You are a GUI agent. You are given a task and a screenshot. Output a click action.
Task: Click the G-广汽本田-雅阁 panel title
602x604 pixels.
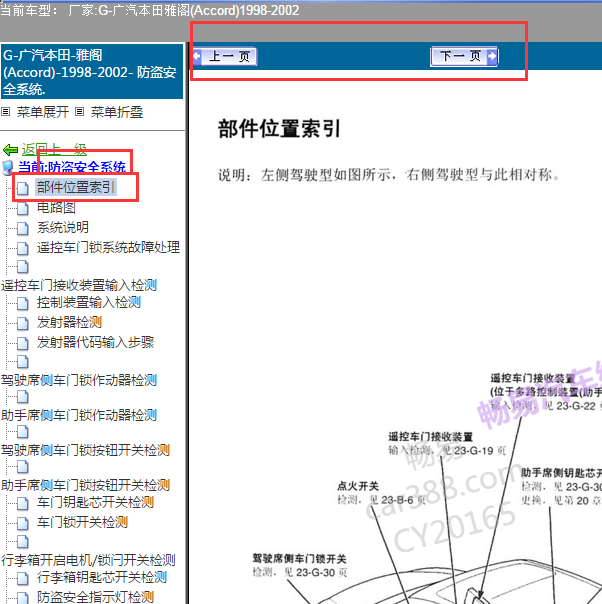pyautogui.click(x=92, y=72)
